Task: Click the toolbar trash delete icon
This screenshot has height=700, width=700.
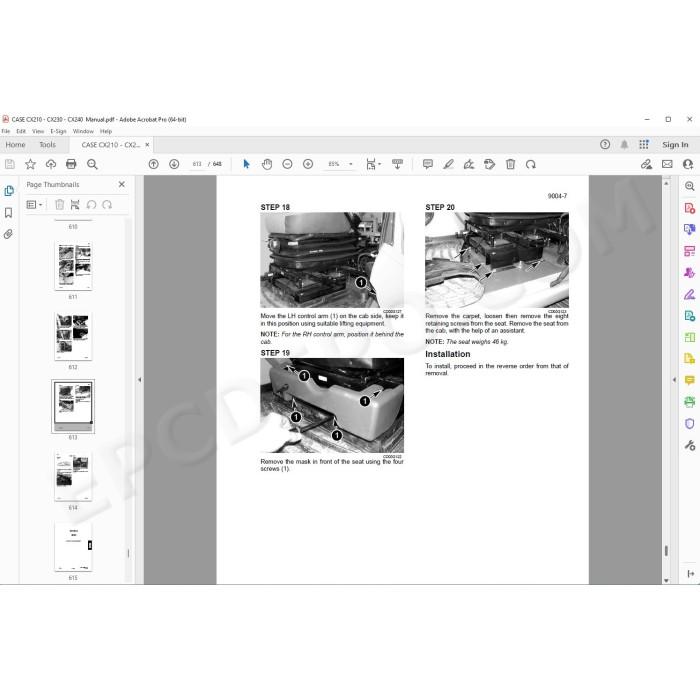Action: coord(510,164)
